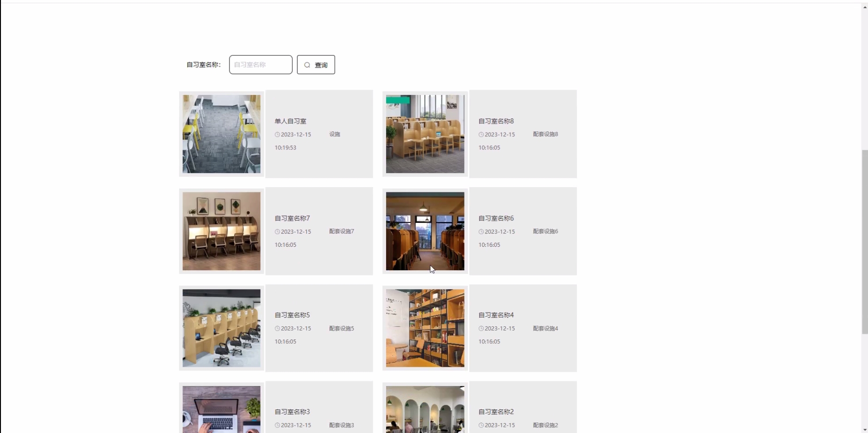Screen dimensions: 868x433
Task: Select the 自习室名称8 room title
Action: [496, 121]
